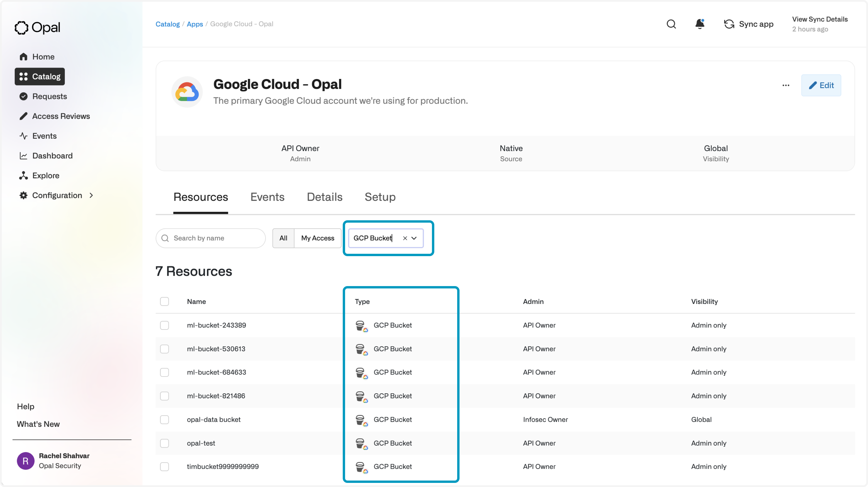Click the Infosec Owner admin cell
The height and width of the screenshot is (487, 868).
point(545,419)
